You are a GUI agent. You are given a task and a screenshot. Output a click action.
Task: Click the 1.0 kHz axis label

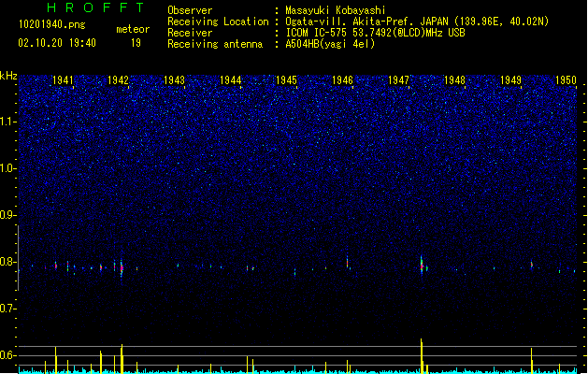tap(7, 168)
